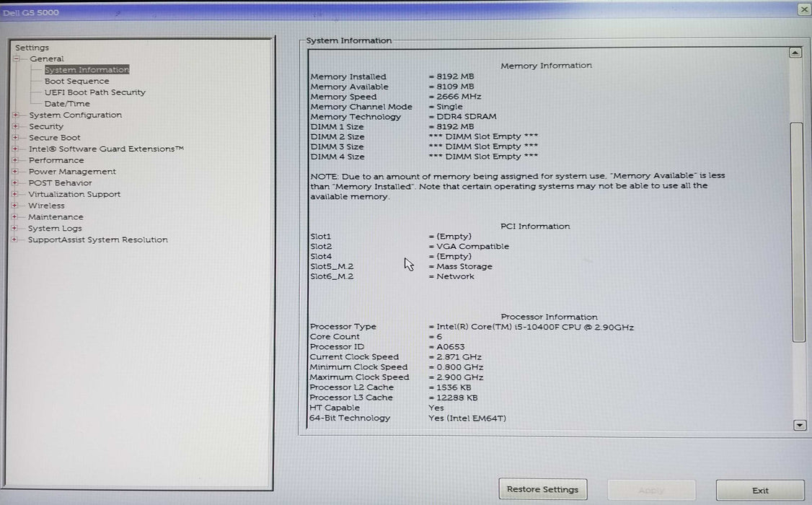This screenshot has height=505, width=812.
Task: Click the Restore Settings button
Action: click(x=543, y=489)
